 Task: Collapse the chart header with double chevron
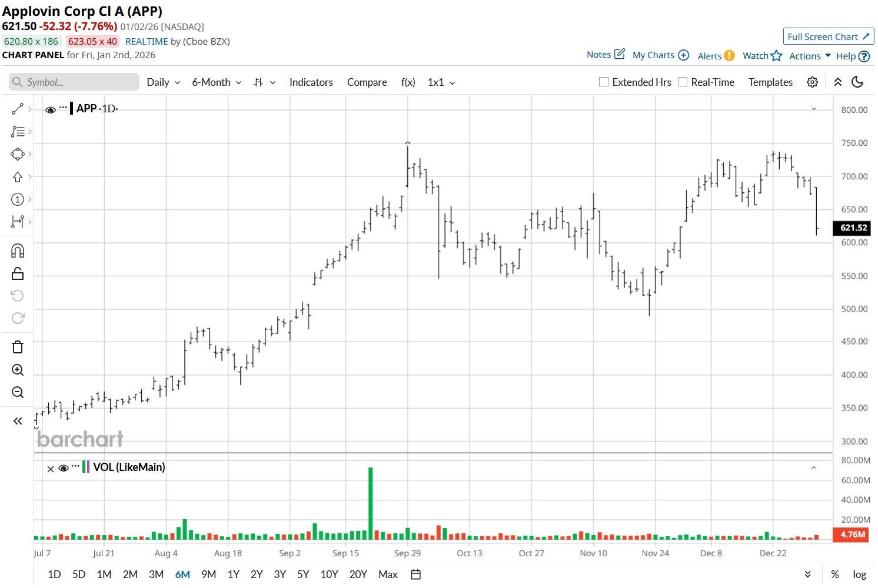(838, 82)
